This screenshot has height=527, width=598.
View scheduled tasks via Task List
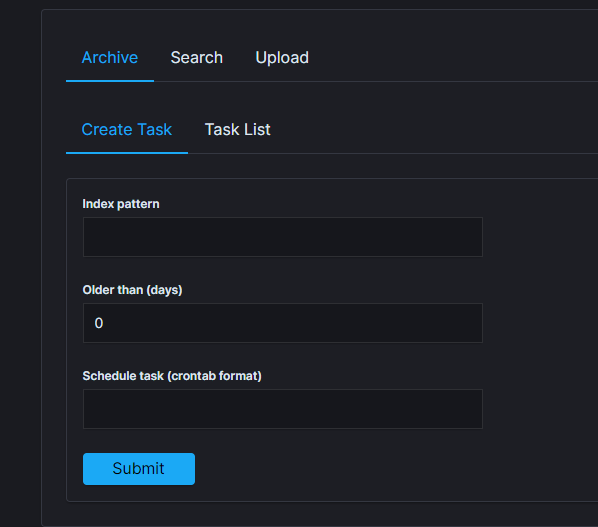(x=238, y=130)
